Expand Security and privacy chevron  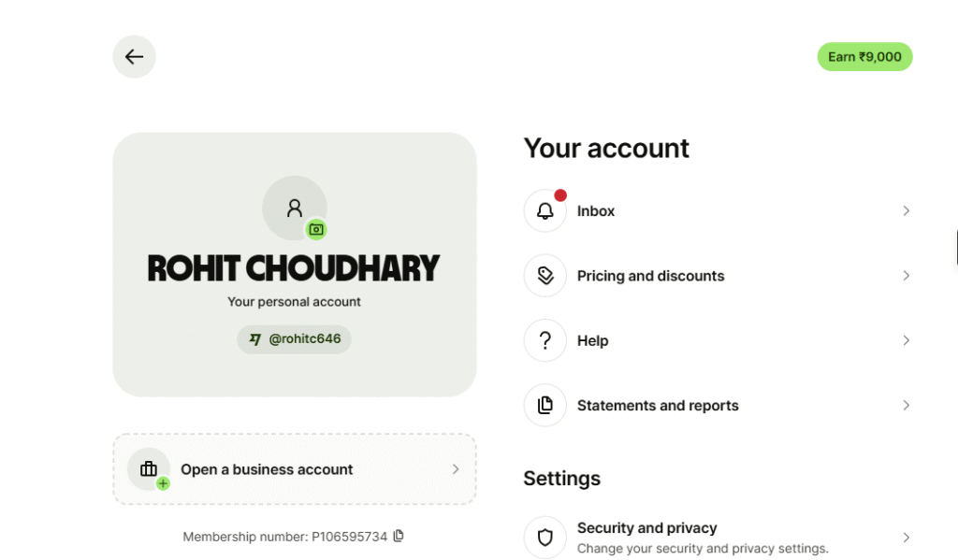tap(906, 537)
